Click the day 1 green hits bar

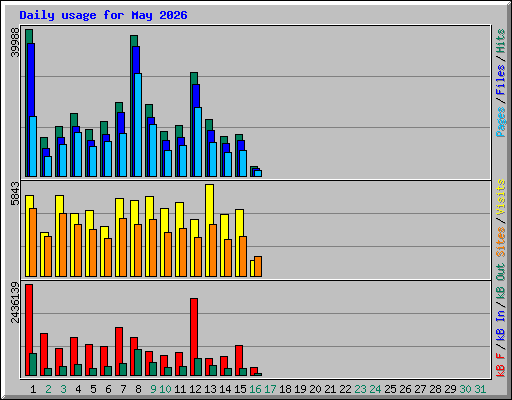[x=29, y=36]
